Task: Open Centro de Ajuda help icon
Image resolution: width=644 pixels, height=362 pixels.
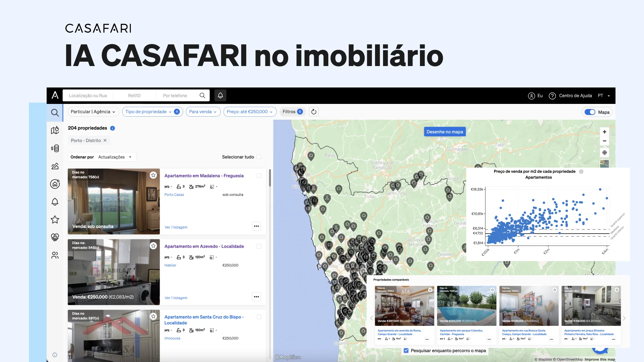Action: 552,96
